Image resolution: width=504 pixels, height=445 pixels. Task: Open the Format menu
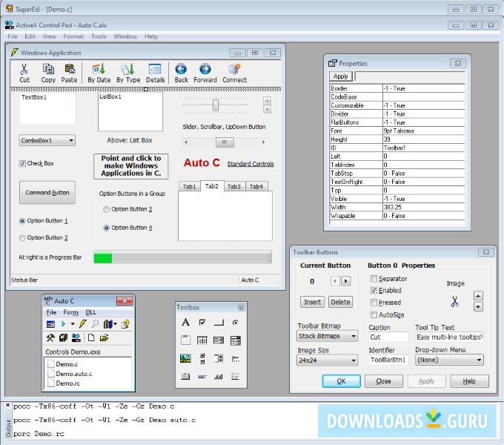click(73, 36)
